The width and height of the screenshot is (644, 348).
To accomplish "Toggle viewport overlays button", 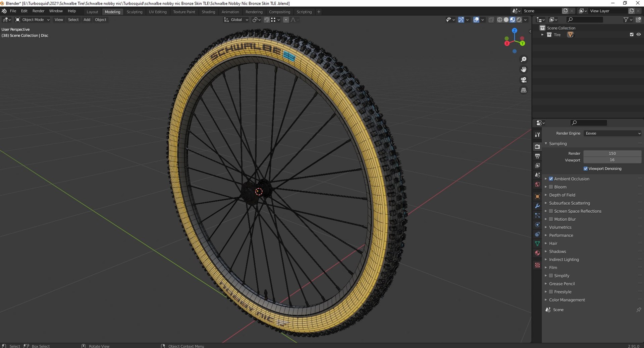I will click(476, 20).
